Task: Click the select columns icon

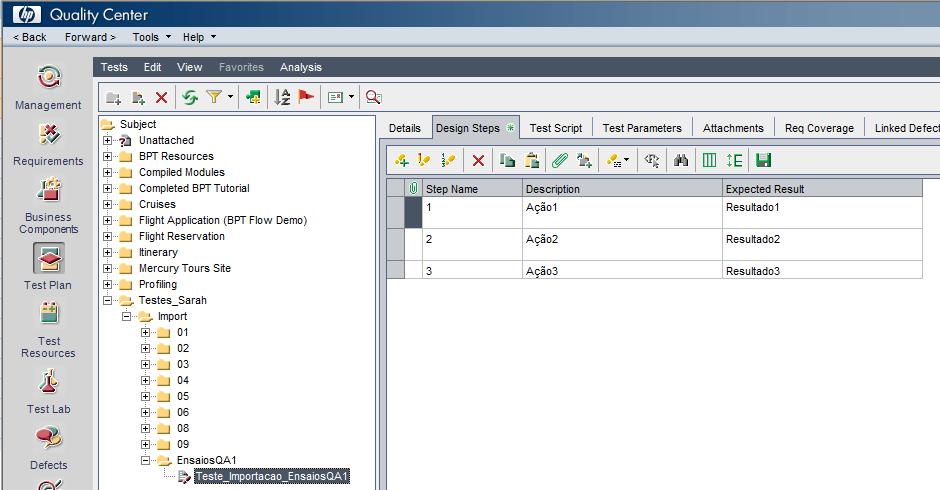Action: (709, 160)
